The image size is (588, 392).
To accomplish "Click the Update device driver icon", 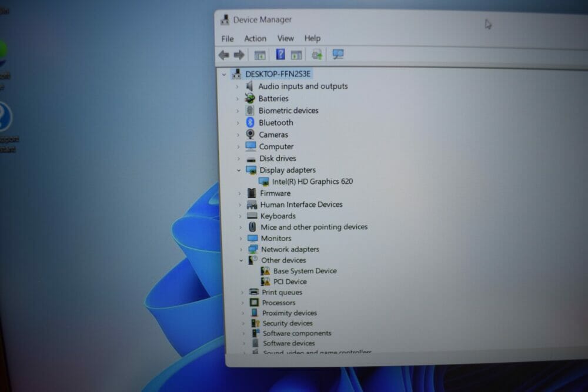I will point(317,55).
